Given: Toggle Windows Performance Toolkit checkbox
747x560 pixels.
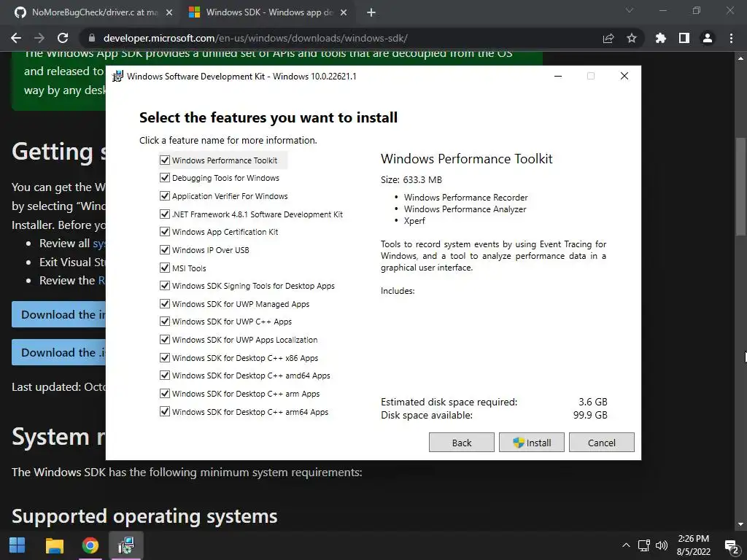Looking at the screenshot, I should coord(165,160).
